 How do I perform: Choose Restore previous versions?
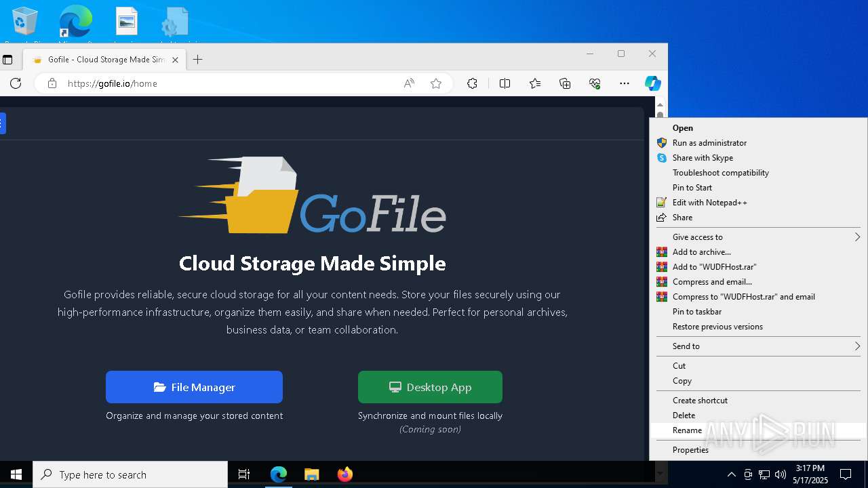pos(758,327)
